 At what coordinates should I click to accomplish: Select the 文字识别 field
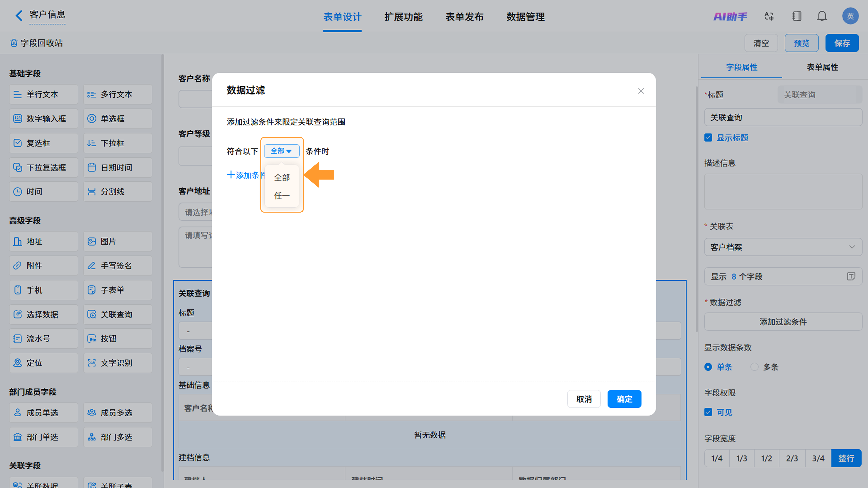pyautogui.click(x=118, y=363)
